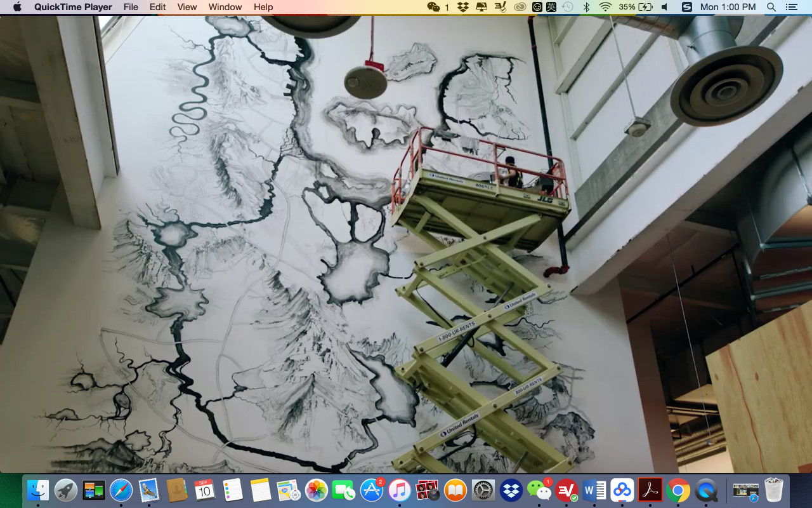Open the Wi-Fi status menu
This screenshot has height=508, width=812.
pyautogui.click(x=606, y=7)
